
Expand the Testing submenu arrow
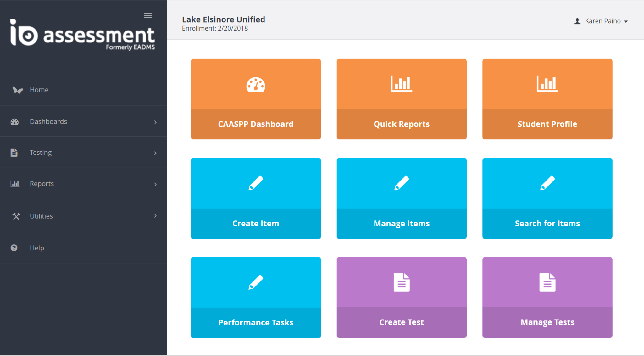click(x=155, y=153)
